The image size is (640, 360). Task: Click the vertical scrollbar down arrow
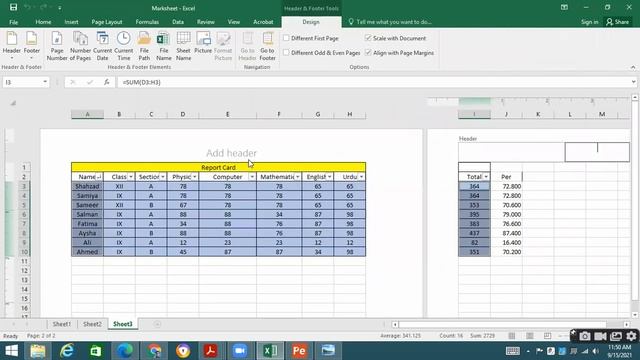point(635,315)
